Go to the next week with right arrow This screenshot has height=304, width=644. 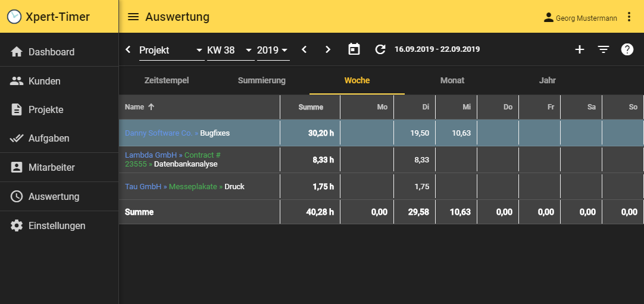pyautogui.click(x=328, y=49)
